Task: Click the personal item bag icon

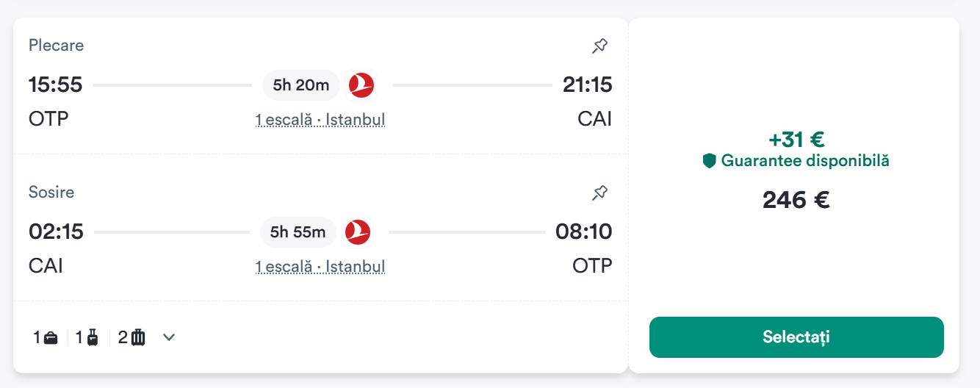Action: point(51,338)
